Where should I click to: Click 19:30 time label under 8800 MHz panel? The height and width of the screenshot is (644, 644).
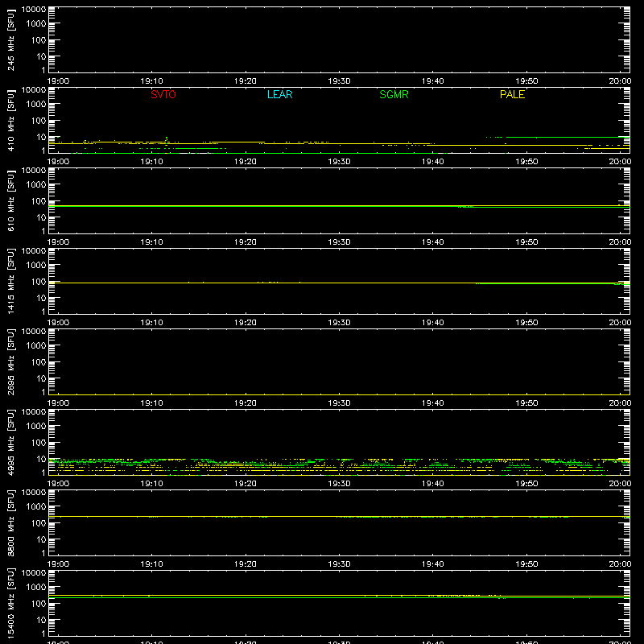pyautogui.click(x=339, y=564)
